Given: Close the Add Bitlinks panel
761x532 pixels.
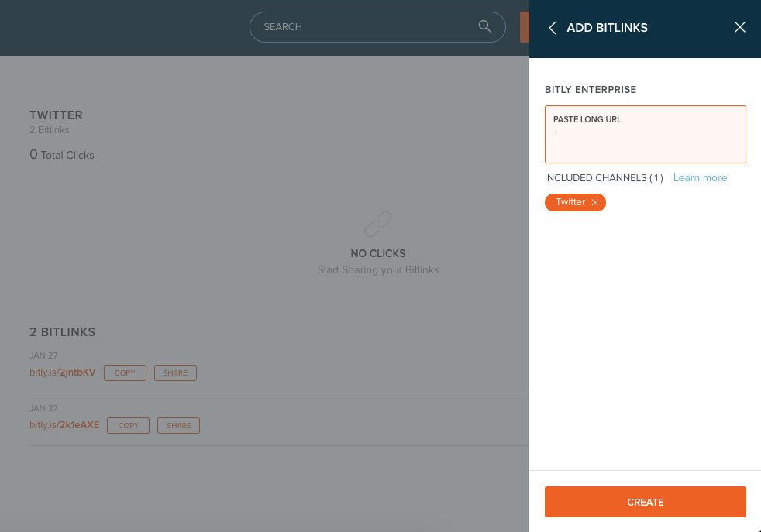Looking at the screenshot, I should point(739,27).
